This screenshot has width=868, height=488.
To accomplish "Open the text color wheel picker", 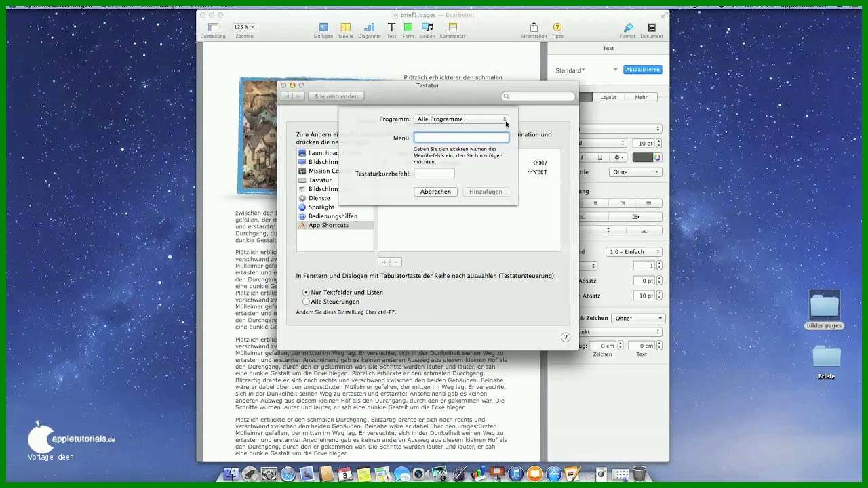I will click(657, 157).
